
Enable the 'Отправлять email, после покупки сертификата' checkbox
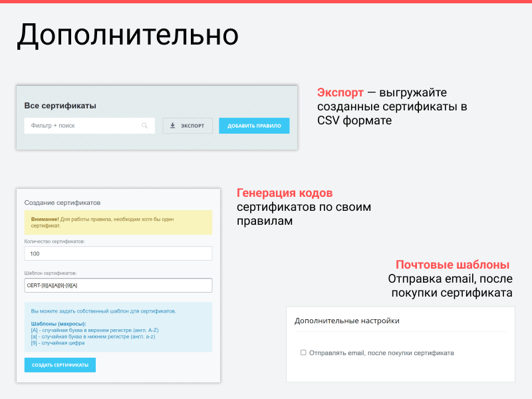pyautogui.click(x=302, y=352)
